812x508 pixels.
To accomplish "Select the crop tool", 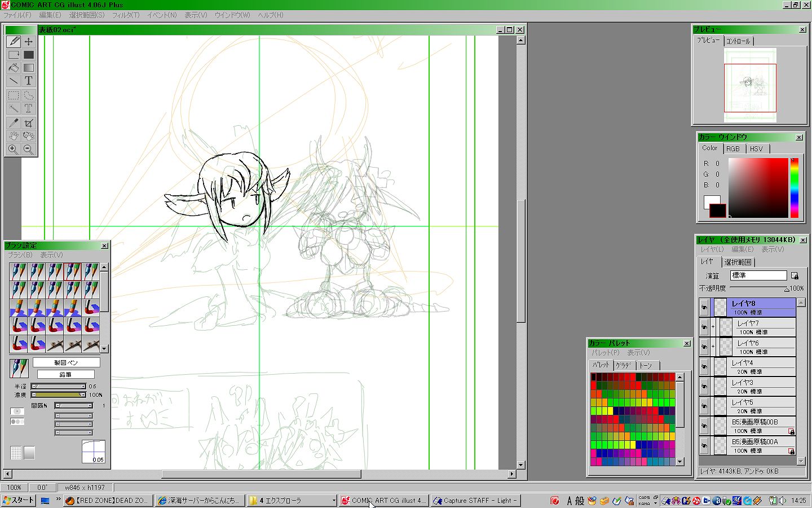I will 29,122.
